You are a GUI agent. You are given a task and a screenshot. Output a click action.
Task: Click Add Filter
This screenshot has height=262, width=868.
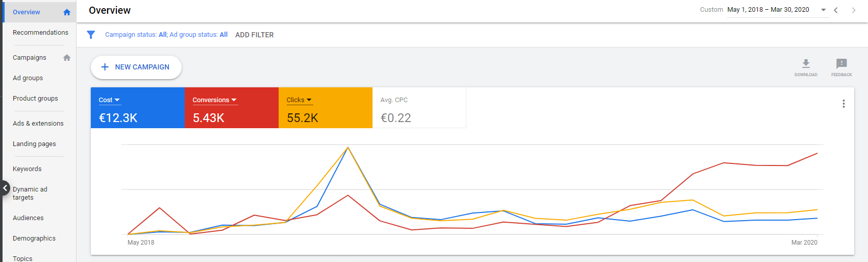click(254, 35)
